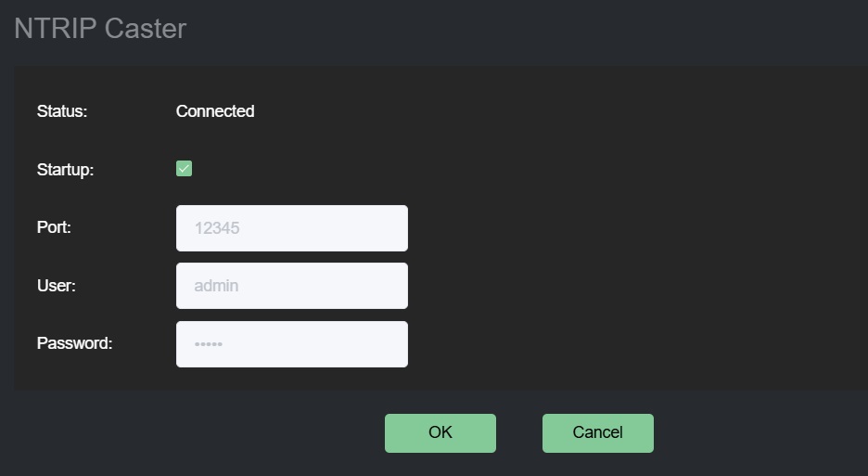
Task: Click the Status label
Action: tap(62, 111)
